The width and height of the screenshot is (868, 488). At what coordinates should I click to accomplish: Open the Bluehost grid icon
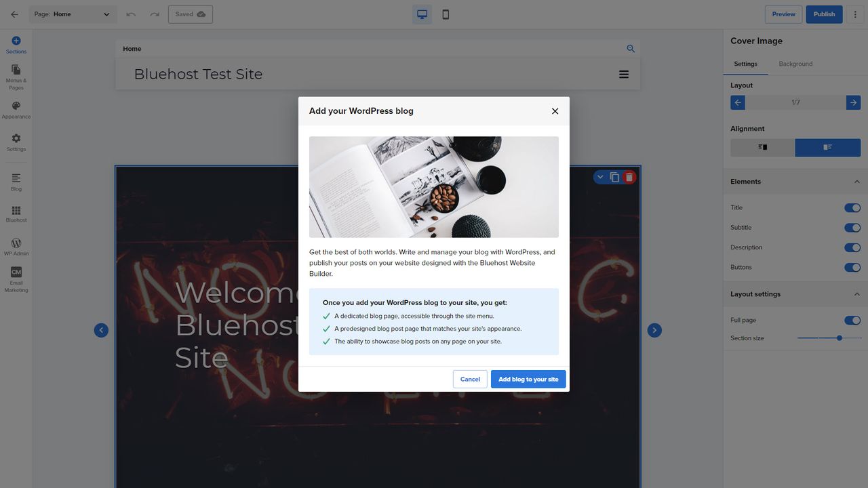(x=16, y=215)
